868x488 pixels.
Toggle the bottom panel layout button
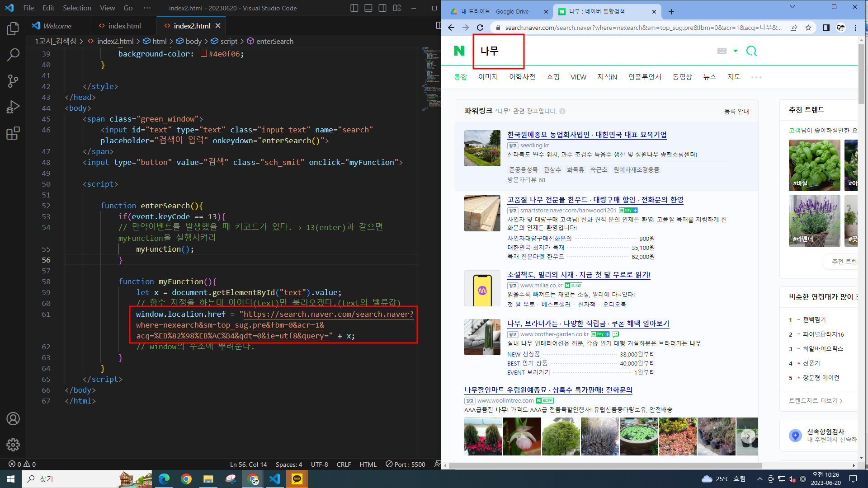coord(368,8)
